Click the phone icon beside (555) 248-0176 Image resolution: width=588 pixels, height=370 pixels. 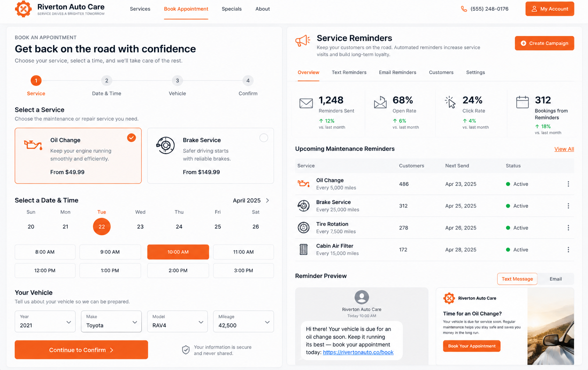464,9
